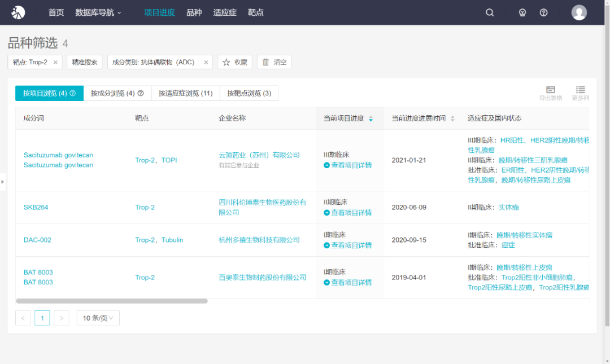Open the 实体瘤 indication link

508,207
